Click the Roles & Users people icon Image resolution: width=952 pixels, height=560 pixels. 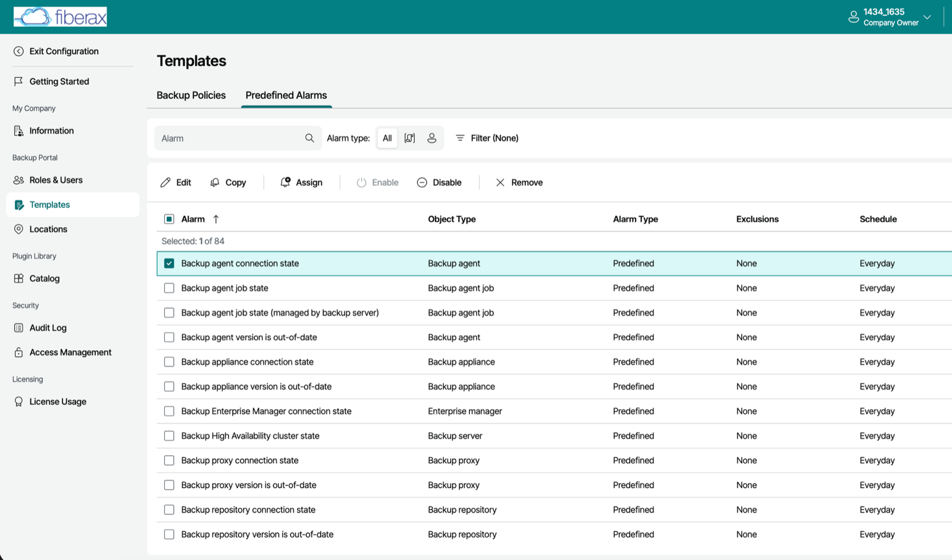tap(18, 180)
